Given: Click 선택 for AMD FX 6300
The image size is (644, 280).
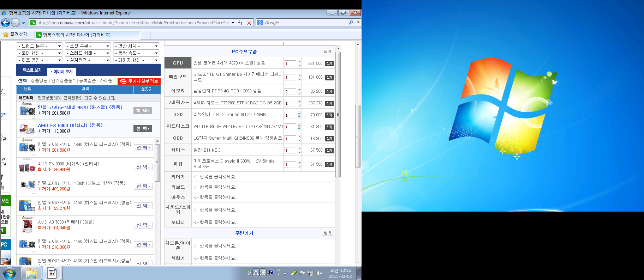Looking at the screenshot, I should click(143, 129).
